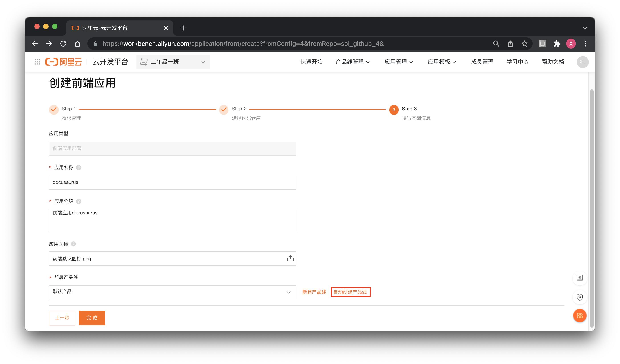This screenshot has height=364, width=620.
Task: Click the docusaurus application name field
Action: point(172,182)
